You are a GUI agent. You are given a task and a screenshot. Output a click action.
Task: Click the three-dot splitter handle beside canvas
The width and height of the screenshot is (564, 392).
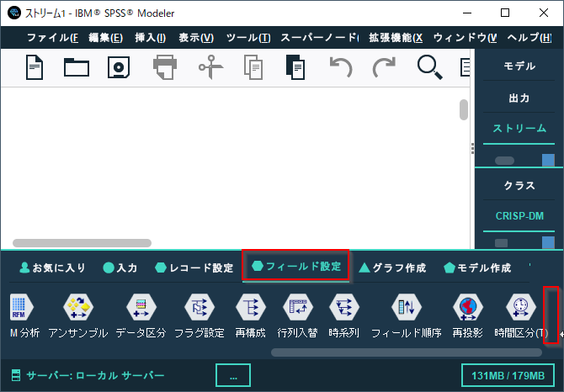click(x=472, y=148)
